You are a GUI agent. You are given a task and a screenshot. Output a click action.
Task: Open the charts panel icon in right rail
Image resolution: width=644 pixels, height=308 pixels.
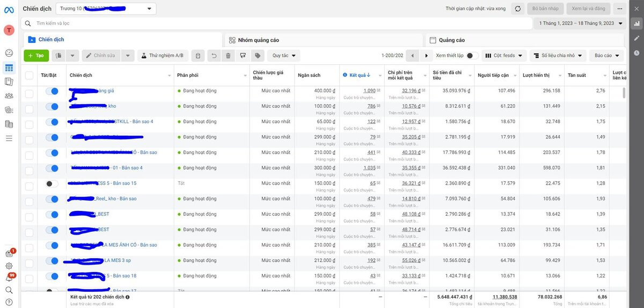pos(636,24)
